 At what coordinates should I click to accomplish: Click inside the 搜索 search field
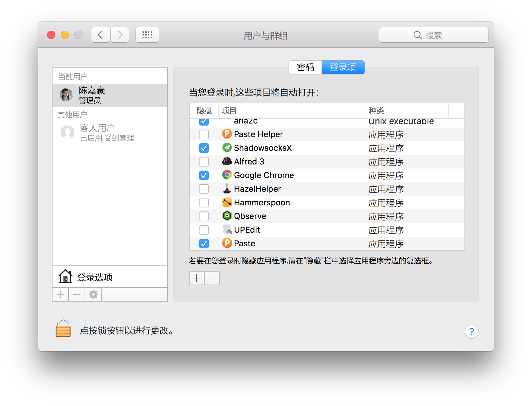pos(433,34)
